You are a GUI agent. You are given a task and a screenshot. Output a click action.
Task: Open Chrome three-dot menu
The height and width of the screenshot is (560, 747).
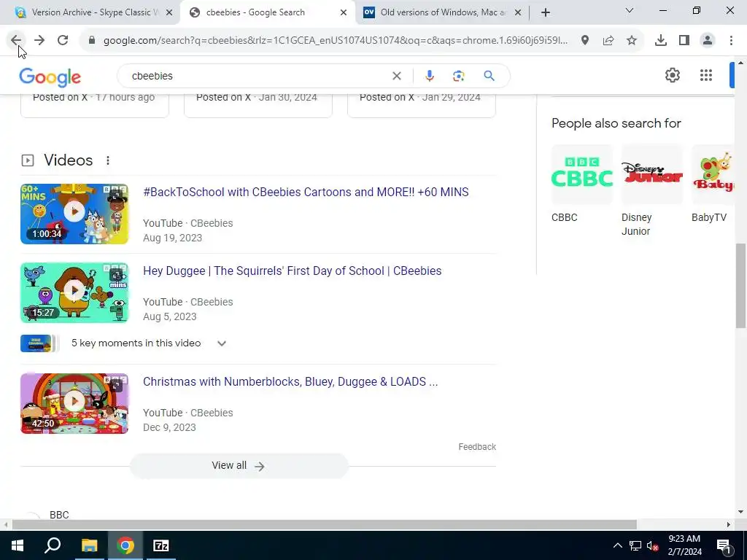coord(731,41)
